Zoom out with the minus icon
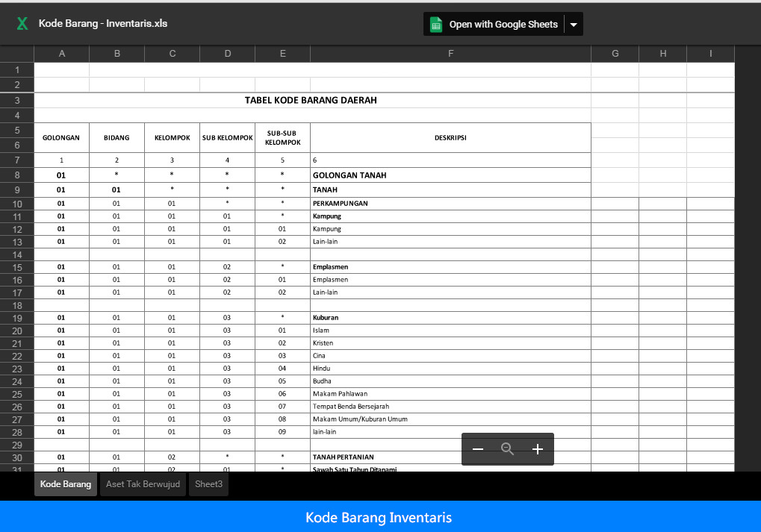Viewport: 761px width, 532px height. pyautogui.click(x=477, y=449)
